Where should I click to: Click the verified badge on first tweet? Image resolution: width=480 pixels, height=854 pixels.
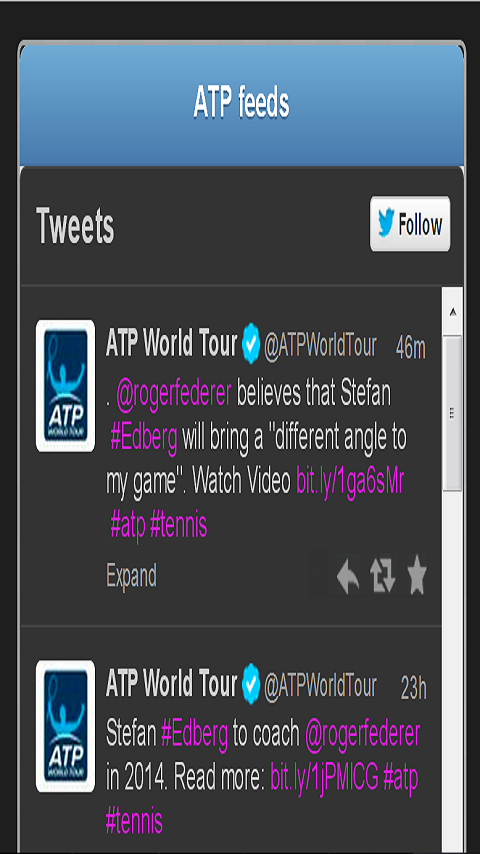click(x=251, y=343)
